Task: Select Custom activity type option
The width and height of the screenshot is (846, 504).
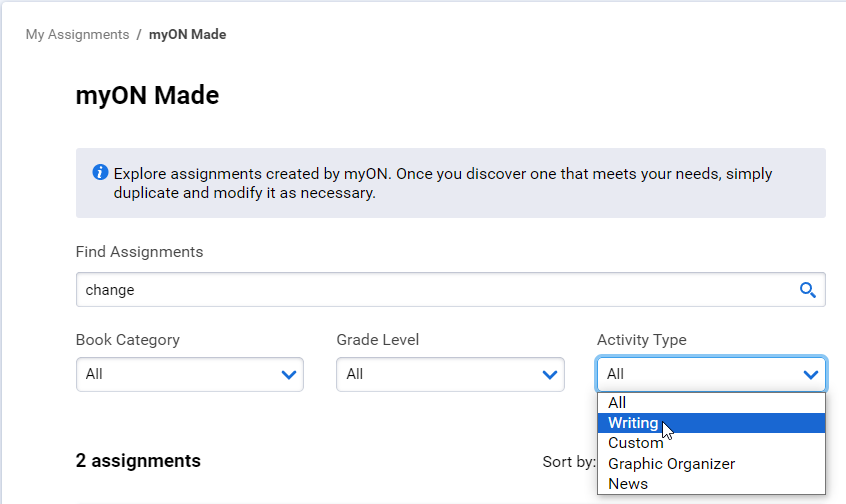Action: tap(711, 443)
